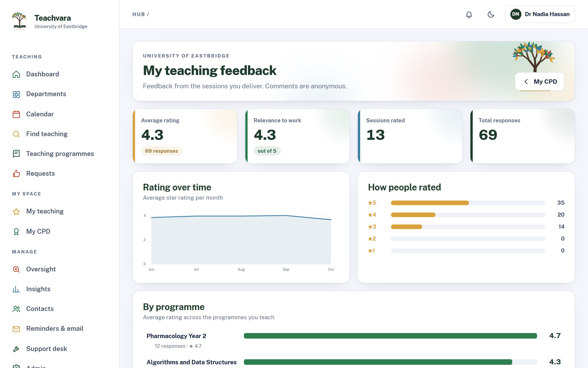The height and width of the screenshot is (368, 588).
Task: Click the 5-star rating bar
Action: 468,203
